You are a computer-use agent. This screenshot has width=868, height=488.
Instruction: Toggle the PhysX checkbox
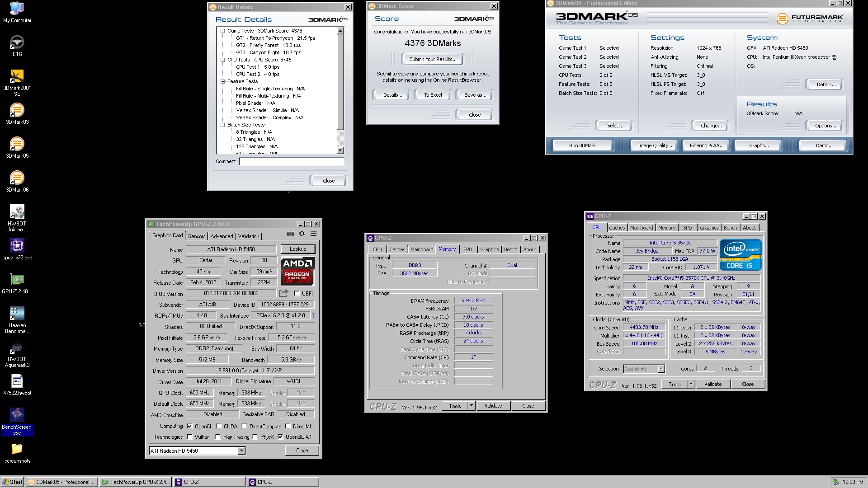pos(255,437)
